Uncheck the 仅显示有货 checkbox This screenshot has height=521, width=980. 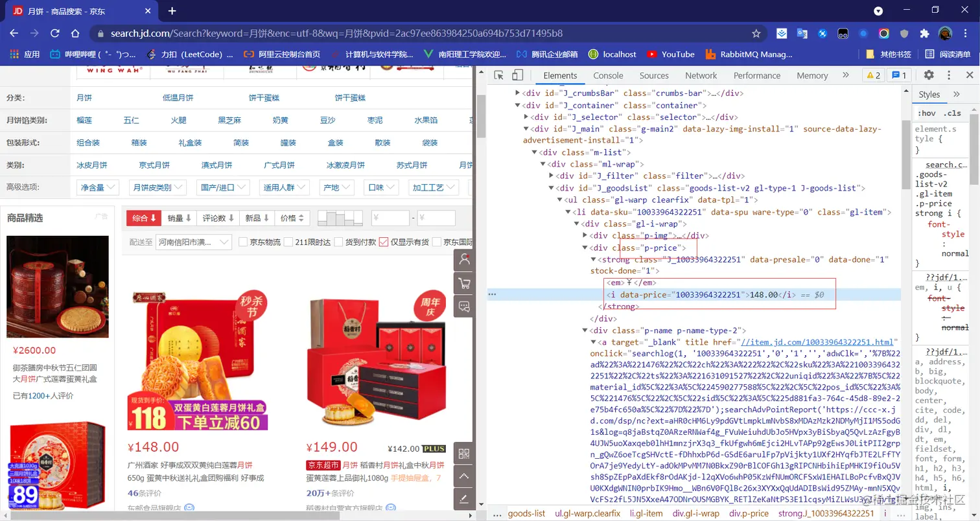coord(384,242)
